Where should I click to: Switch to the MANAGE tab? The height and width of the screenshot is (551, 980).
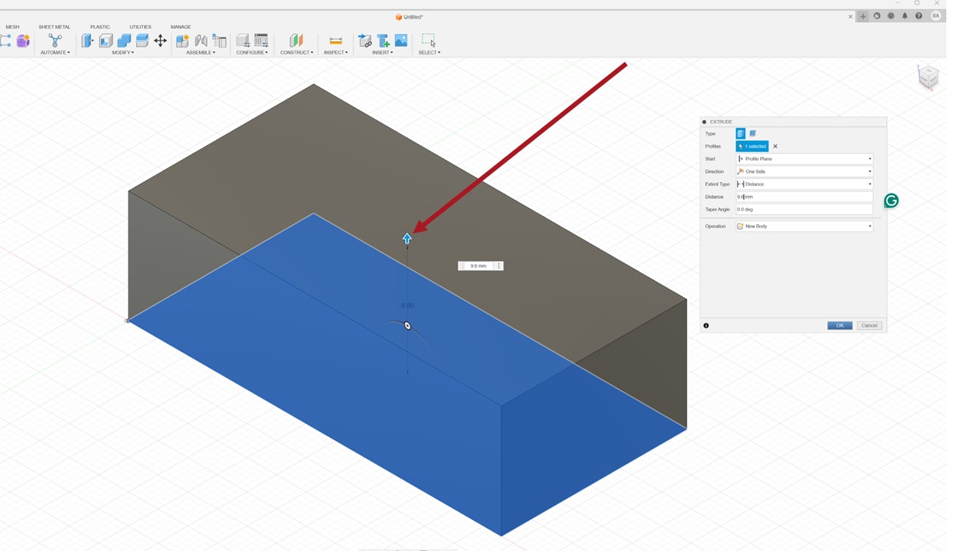tap(181, 27)
